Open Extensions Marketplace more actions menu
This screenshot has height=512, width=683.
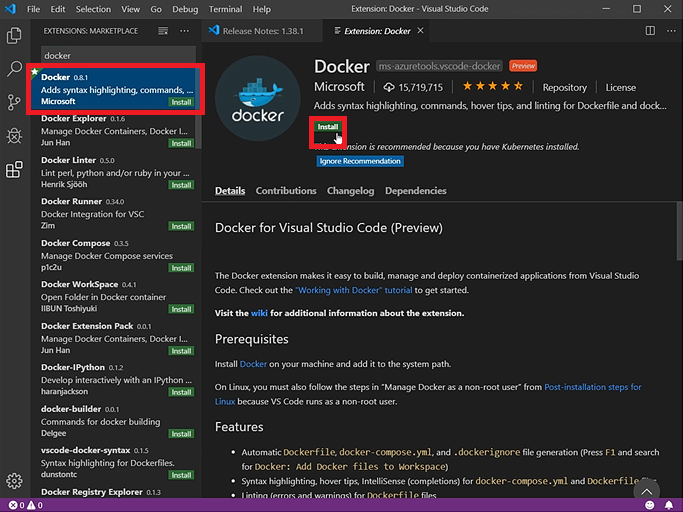coord(185,31)
